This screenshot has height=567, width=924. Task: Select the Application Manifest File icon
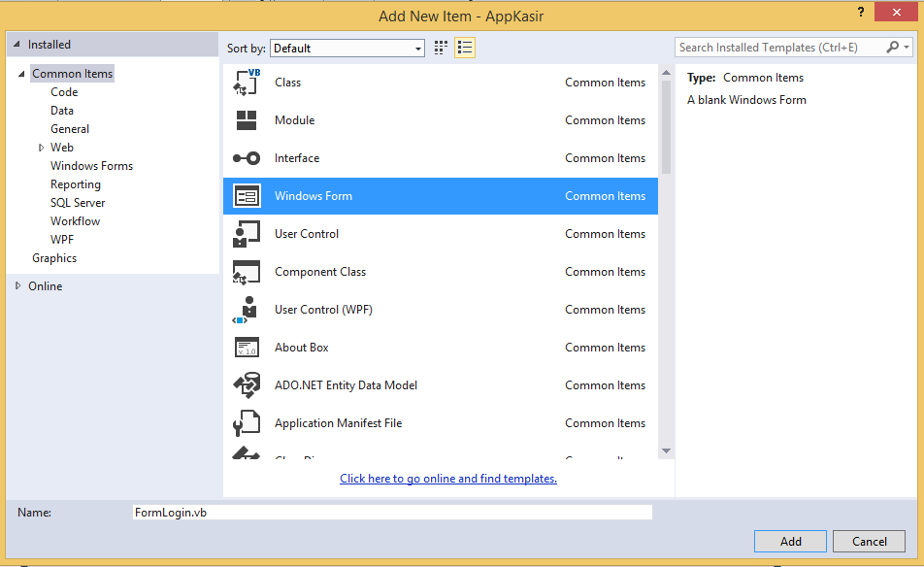coord(247,423)
